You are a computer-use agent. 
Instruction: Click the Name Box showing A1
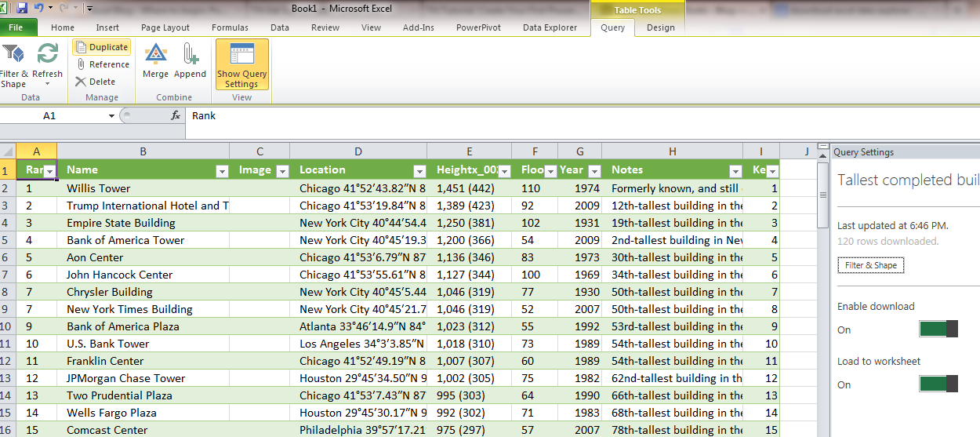click(50, 115)
